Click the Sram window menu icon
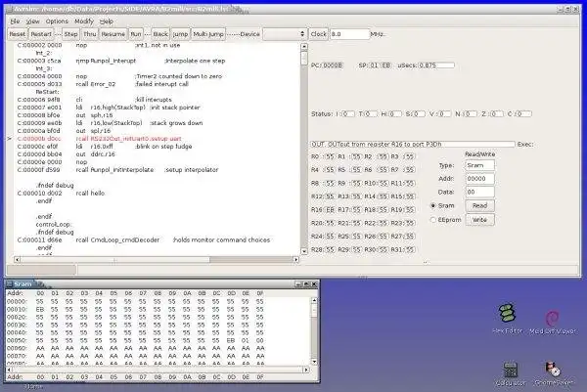587x392 pixels. pos(10,284)
